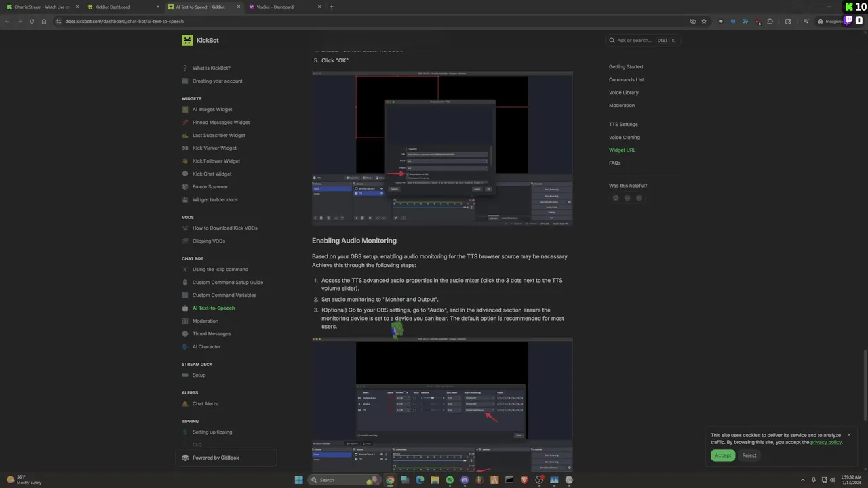Close the cookie banner
The height and width of the screenshot is (488, 868).
[848, 435]
